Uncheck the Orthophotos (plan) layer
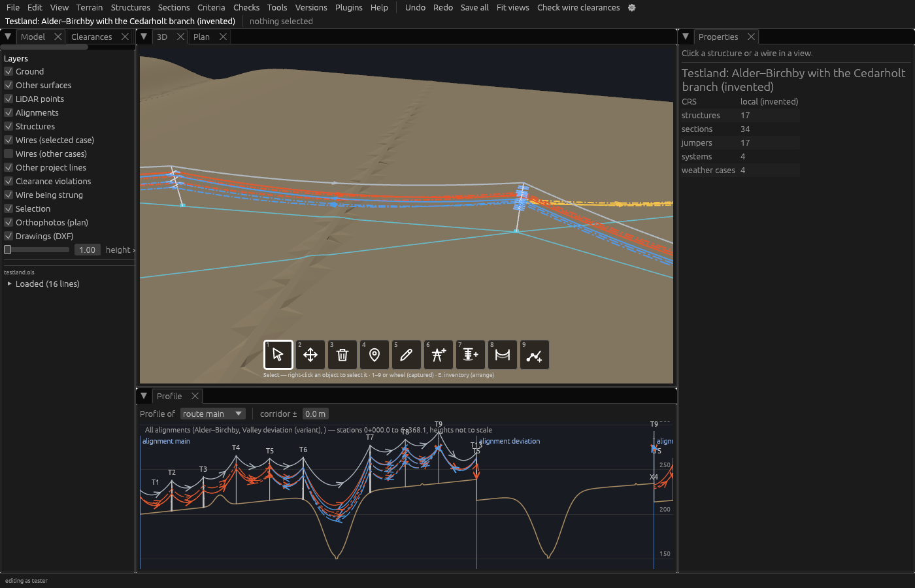 click(8, 222)
